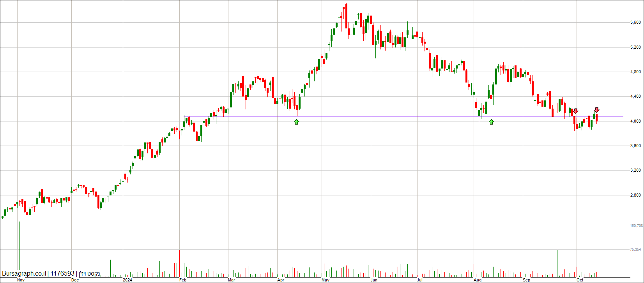Click the 3,200 price axis label
This screenshot has height=283, width=644.
point(635,171)
